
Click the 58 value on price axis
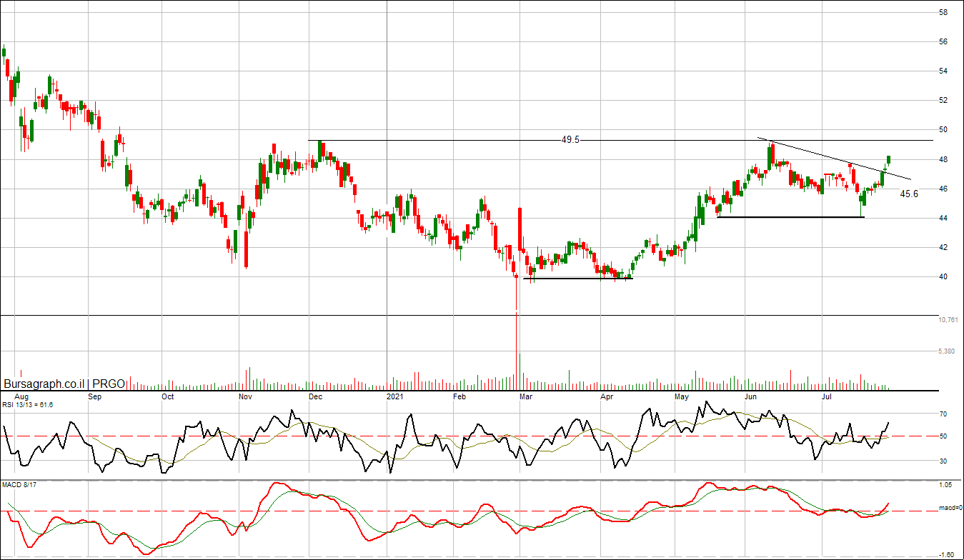(x=943, y=13)
